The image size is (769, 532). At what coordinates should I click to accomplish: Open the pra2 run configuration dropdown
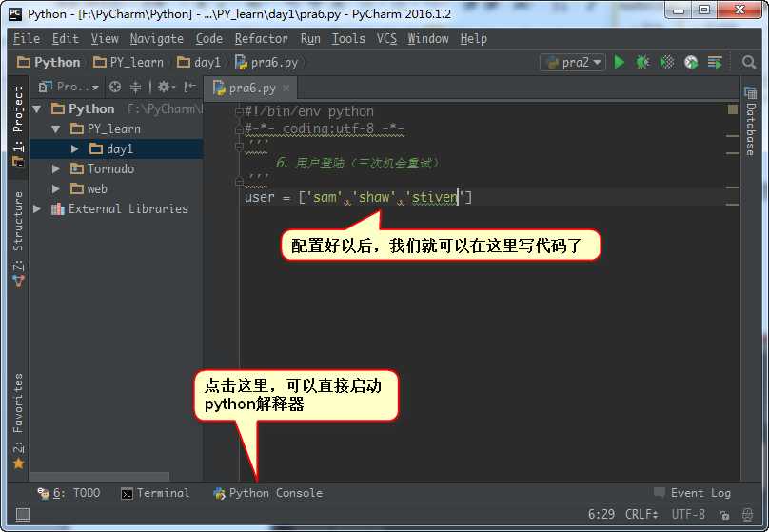573,62
